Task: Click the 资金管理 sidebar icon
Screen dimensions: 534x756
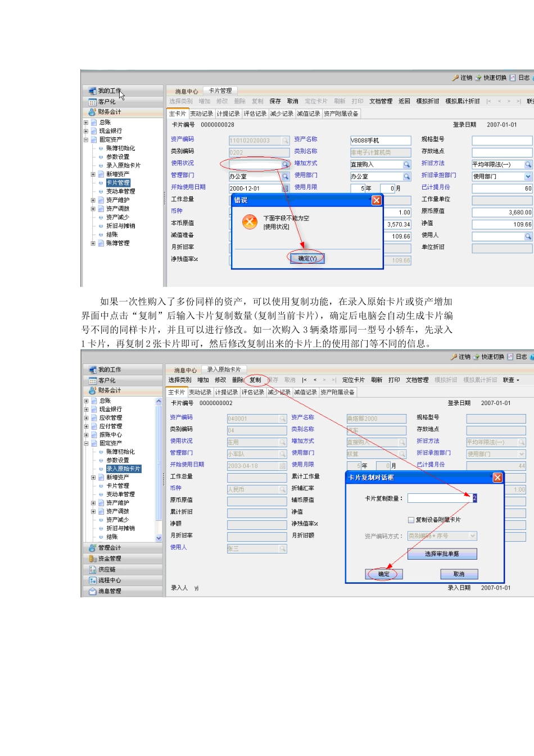Action: (x=93, y=559)
